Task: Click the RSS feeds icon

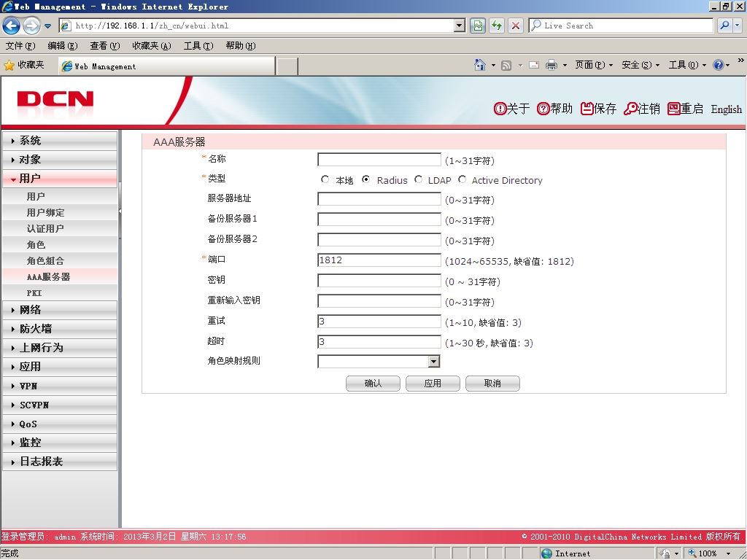Action: [506, 65]
